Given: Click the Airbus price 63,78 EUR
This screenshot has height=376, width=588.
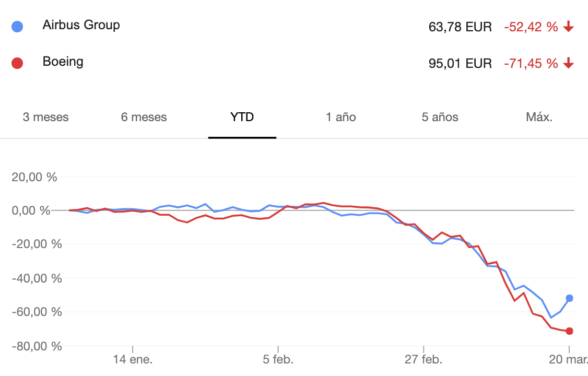Looking at the screenshot, I should (x=460, y=27).
